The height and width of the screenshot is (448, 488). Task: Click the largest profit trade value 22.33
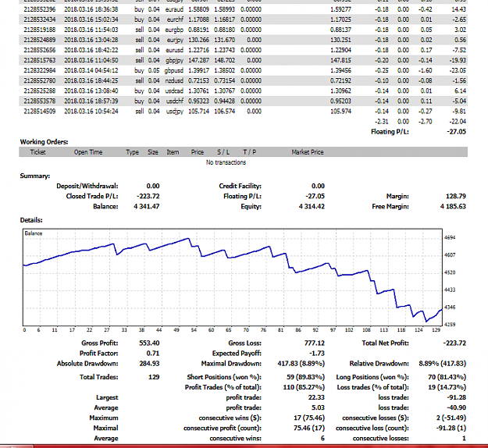pyautogui.click(x=316, y=397)
